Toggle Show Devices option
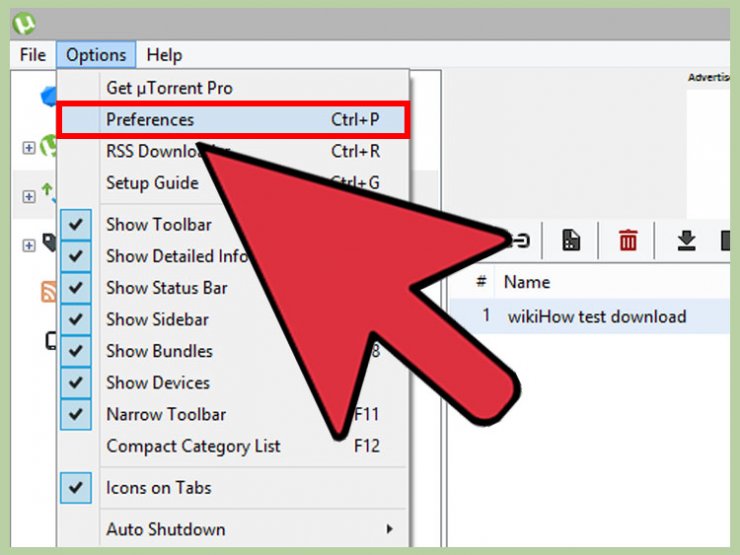The image size is (740, 555). coord(233,383)
